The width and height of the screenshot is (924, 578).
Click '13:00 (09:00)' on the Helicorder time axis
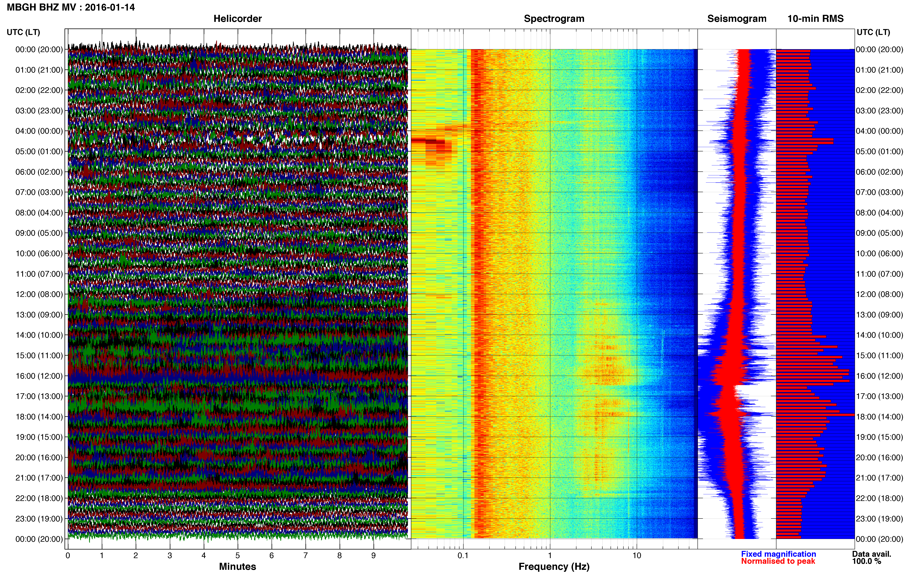tap(39, 315)
